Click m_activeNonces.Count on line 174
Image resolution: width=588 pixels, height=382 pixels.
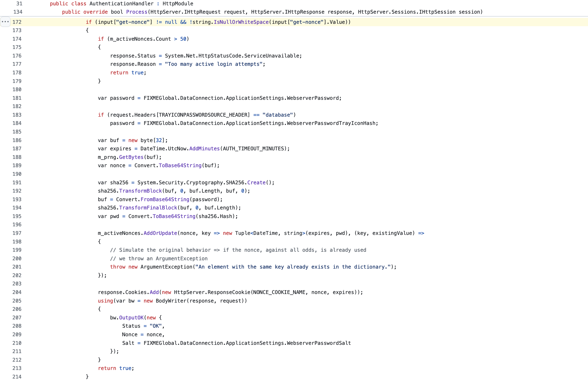point(140,39)
